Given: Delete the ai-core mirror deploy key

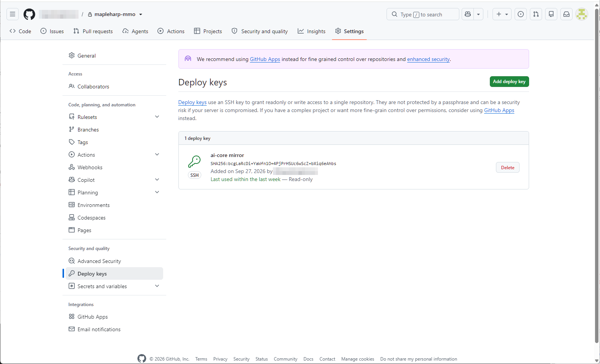Looking at the screenshot, I should click(x=508, y=167).
